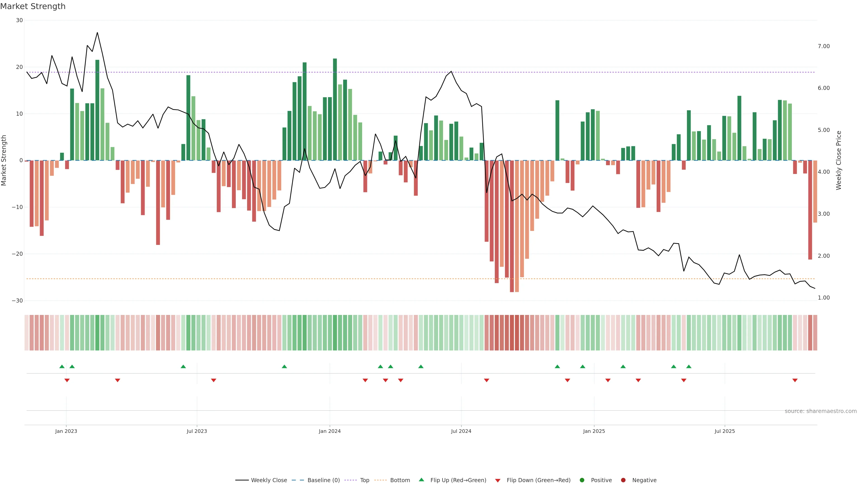Click the Positive green circle legend icon
This screenshot has width=868, height=488.
582,480
